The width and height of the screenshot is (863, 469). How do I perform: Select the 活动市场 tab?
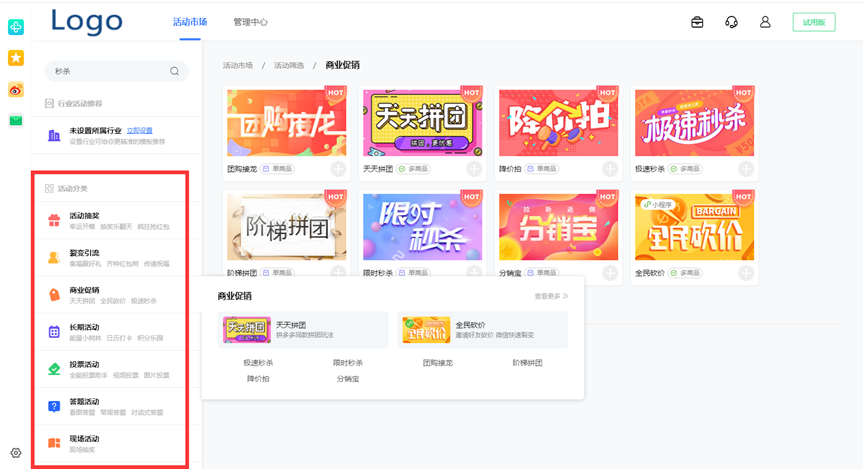pyautogui.click(x=190, y=22)
